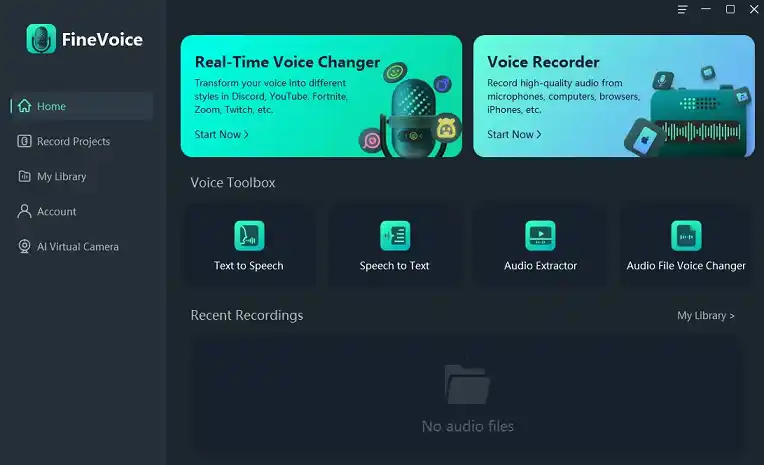The image size is (764, 465).
Task: Click the No audio files message
Action: click(467, 426)
